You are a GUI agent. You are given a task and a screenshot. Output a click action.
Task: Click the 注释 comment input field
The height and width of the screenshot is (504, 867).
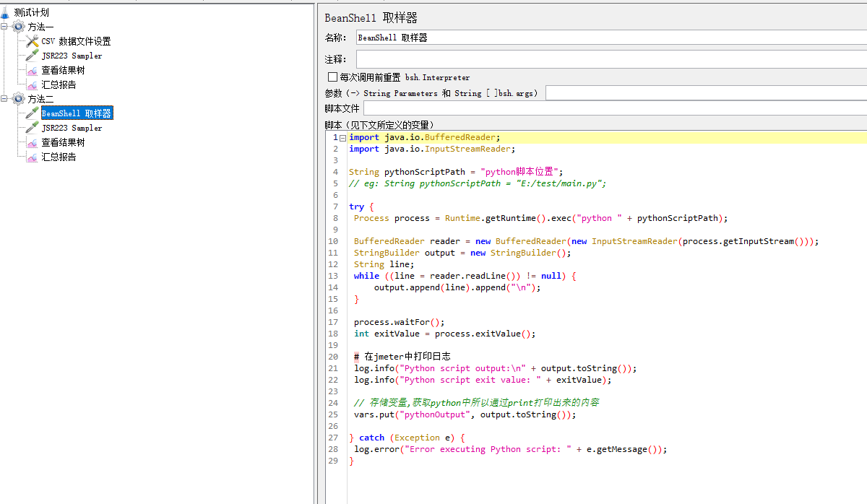click(611, 59)
